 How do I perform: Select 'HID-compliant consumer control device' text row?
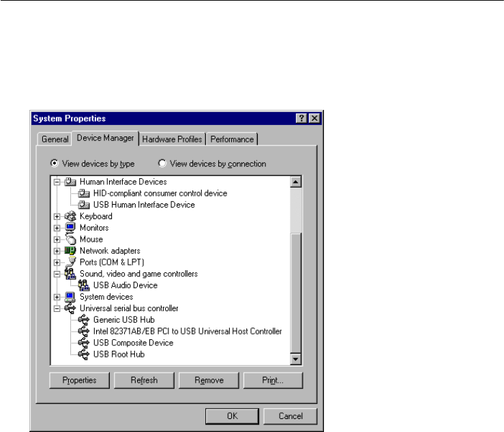click(x=160, y=193)
